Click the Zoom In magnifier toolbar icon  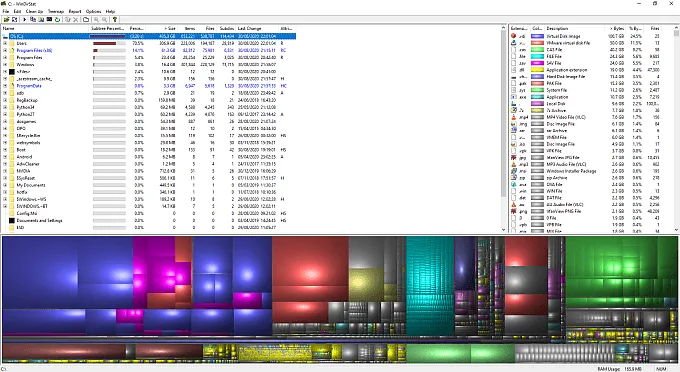(96, 20)
